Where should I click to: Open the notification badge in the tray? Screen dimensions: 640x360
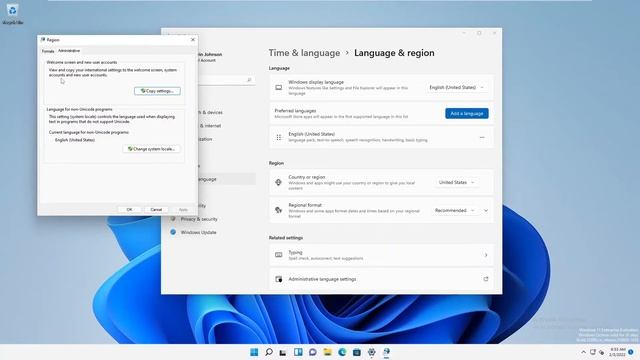click(631, 352)
